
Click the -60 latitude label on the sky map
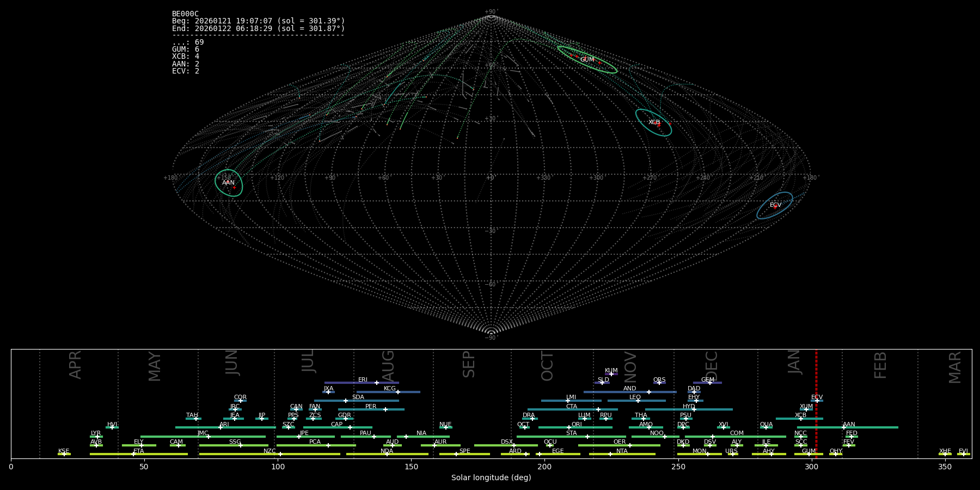click(x=491, y=284)
